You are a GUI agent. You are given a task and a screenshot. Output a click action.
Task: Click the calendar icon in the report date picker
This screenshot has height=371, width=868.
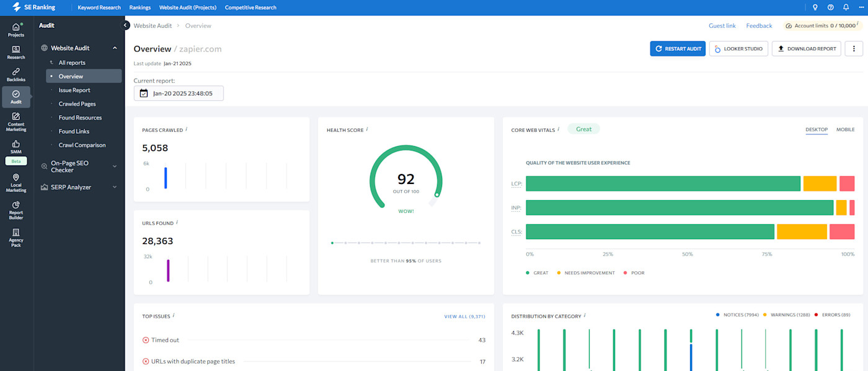pyautogui.click(x=144, y=94)
